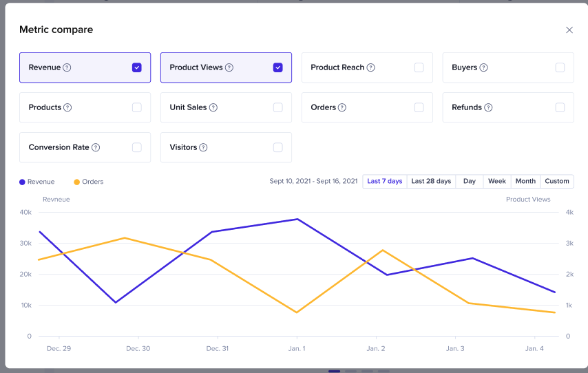Click the orange Orders legend dot
The height and width of the screenshot is (373, 588).
coord(76,182)
